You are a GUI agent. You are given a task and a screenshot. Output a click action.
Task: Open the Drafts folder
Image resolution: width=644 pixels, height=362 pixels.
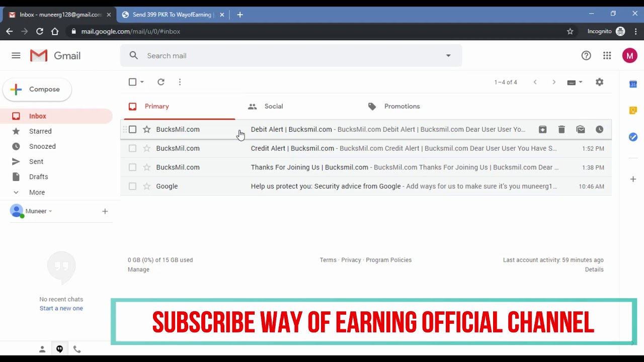38,177
